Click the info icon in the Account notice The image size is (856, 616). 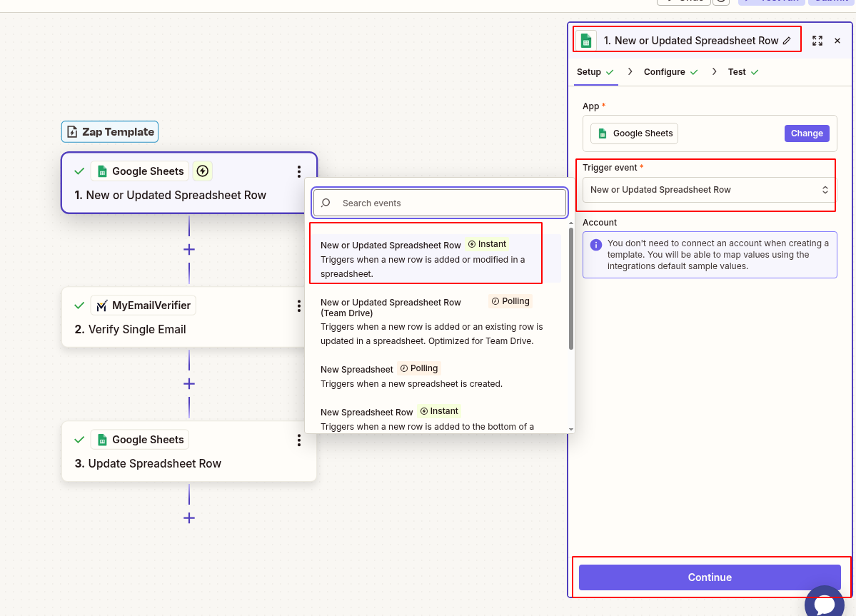tap(596, 245)
